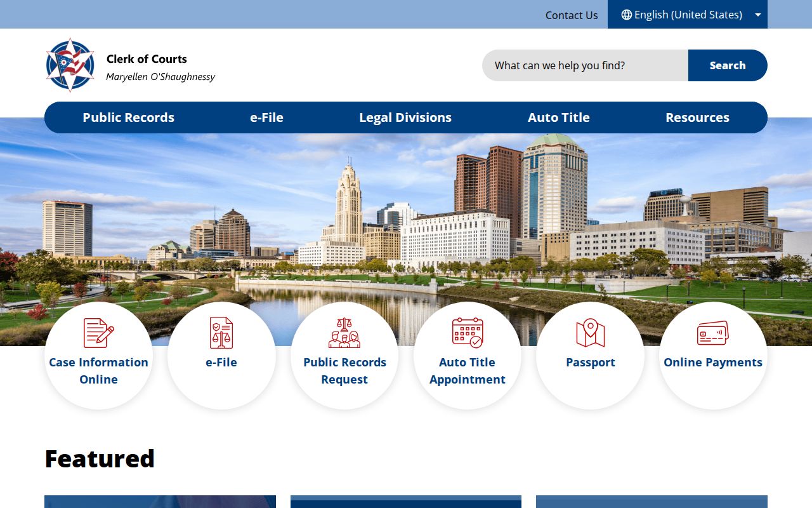Viewport: 812px width, 508px height.
Task: Open the Auto Title Appointment calendar icon
Action: [x=468, y=333]
